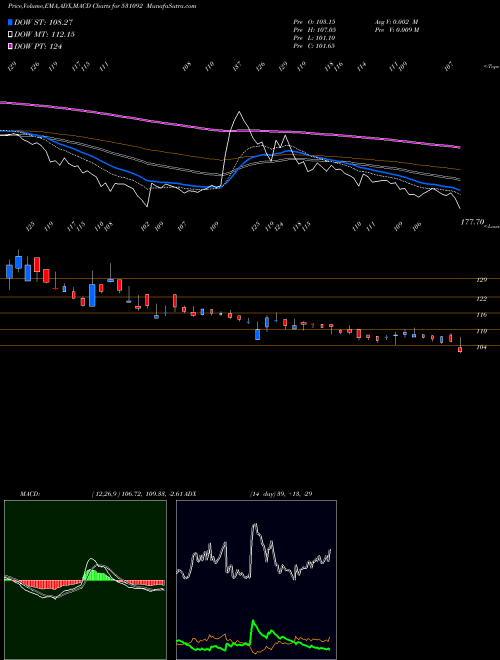500x660 pixels.
Task: Click the '<Tops' label at right edge
Action: (x=491, y=67)
